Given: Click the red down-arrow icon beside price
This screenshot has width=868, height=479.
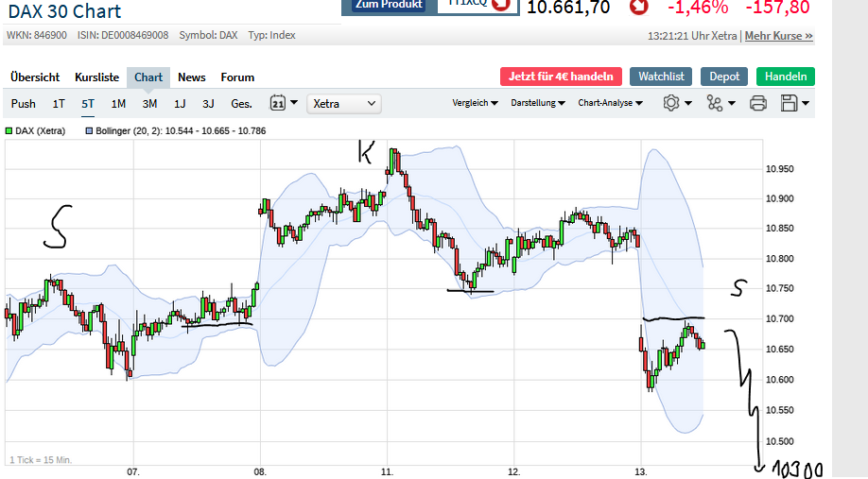Looking at the screenshot, I should [640, 8].
